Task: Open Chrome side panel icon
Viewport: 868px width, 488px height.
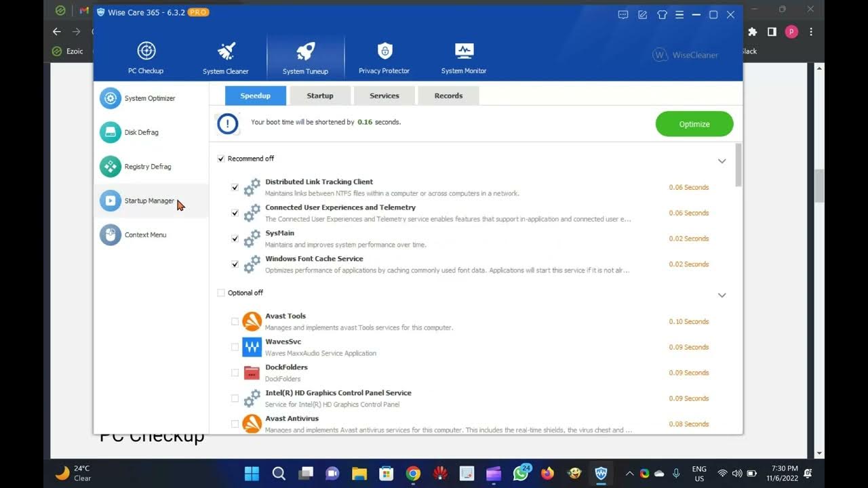Action: tap(772, 32)
